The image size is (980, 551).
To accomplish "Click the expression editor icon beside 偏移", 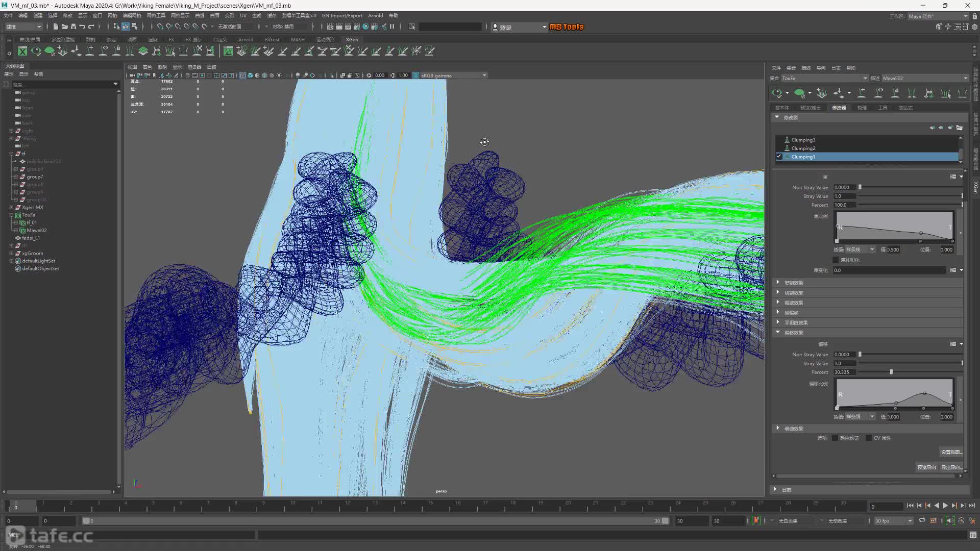I will point(953,344).
